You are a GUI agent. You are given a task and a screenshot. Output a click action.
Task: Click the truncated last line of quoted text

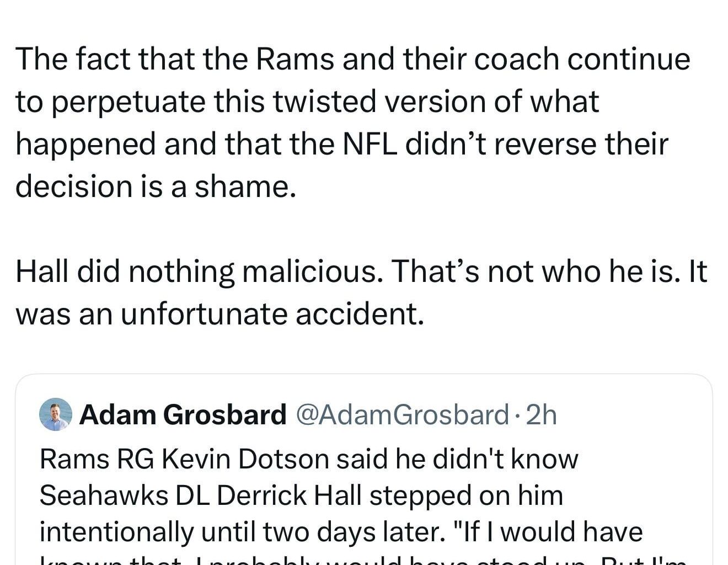click(x=331, y=560)
